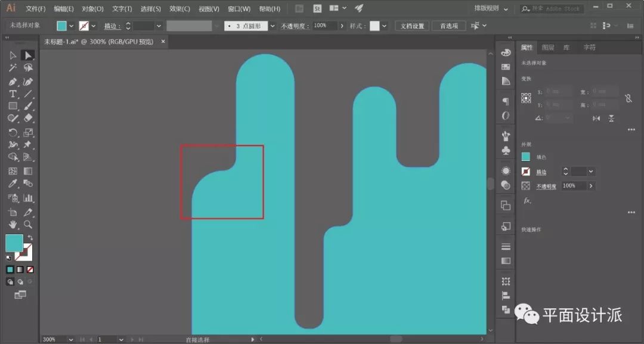Viewport: 644px width, 344px height.
Task: Click the 文档设置 button
Action: 412,26
